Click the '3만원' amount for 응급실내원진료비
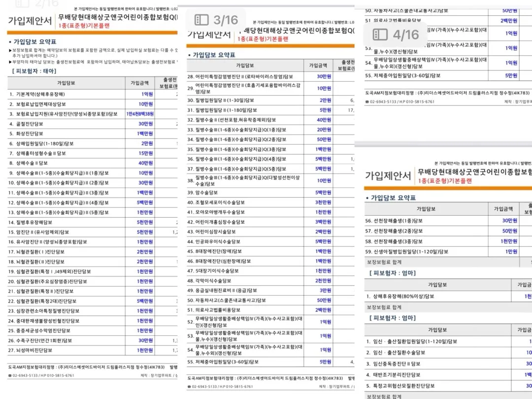 tap(325, 291)
